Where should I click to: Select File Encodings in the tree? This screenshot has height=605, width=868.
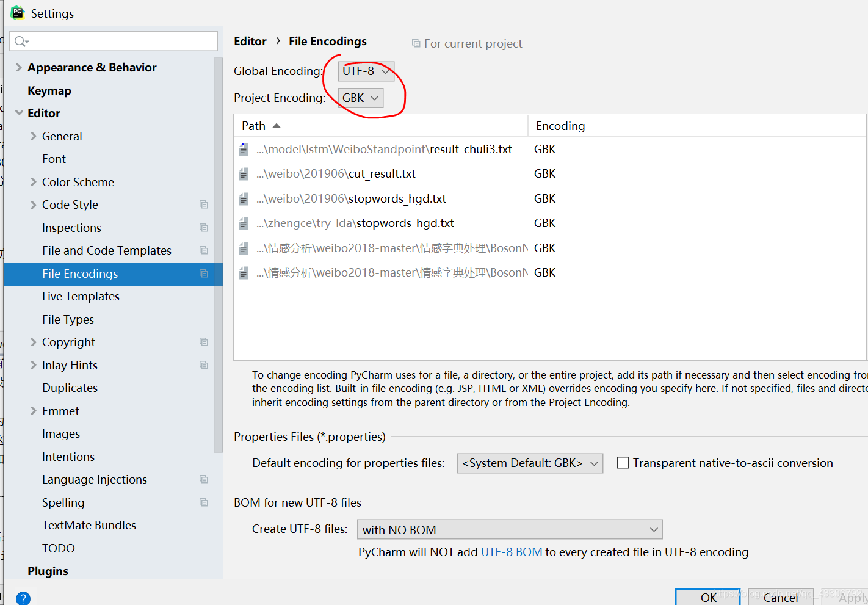pos(114,274)
